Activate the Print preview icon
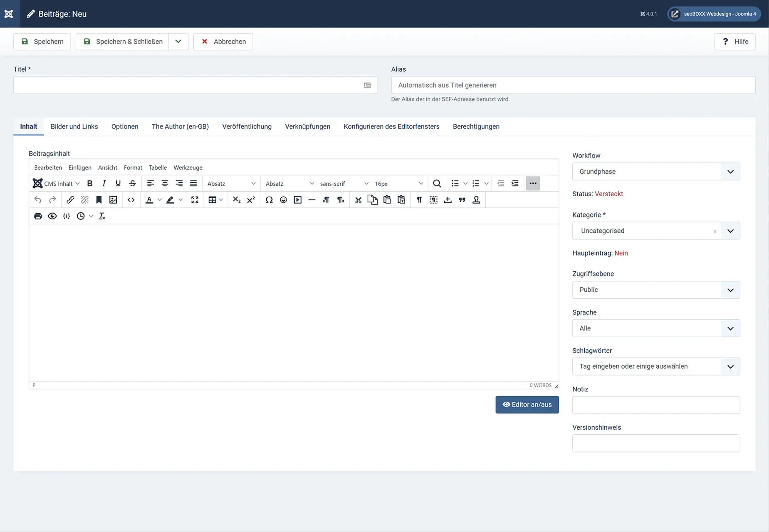This screenshot has height=532, width=769. coord(38,216)
